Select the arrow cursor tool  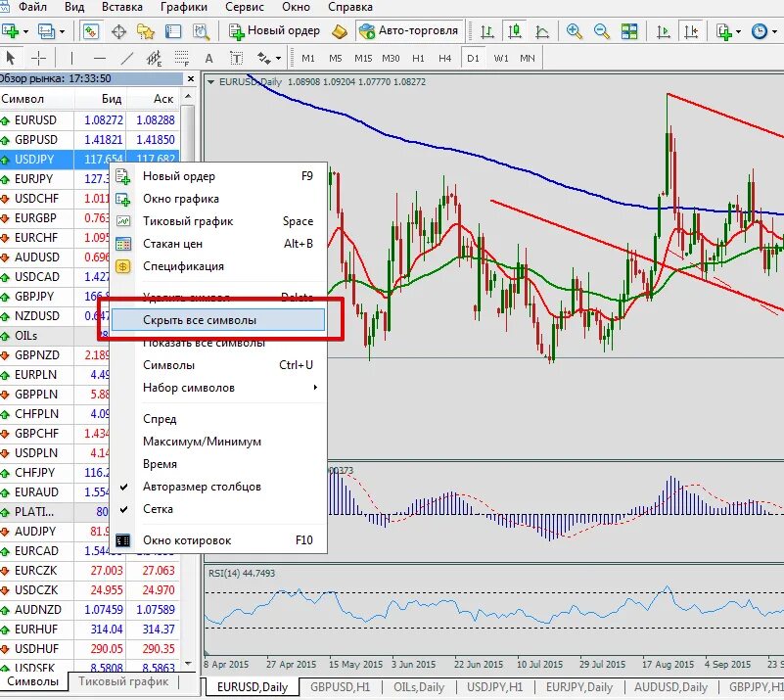coord(11,58)
